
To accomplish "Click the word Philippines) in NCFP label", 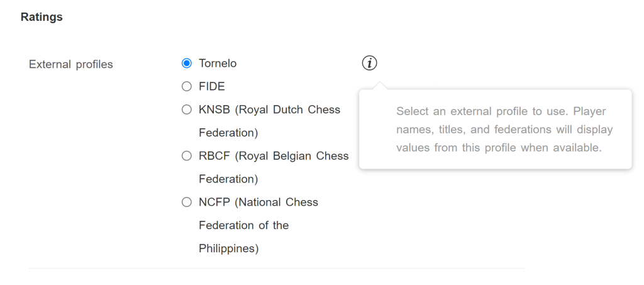I will pos(229,249).
